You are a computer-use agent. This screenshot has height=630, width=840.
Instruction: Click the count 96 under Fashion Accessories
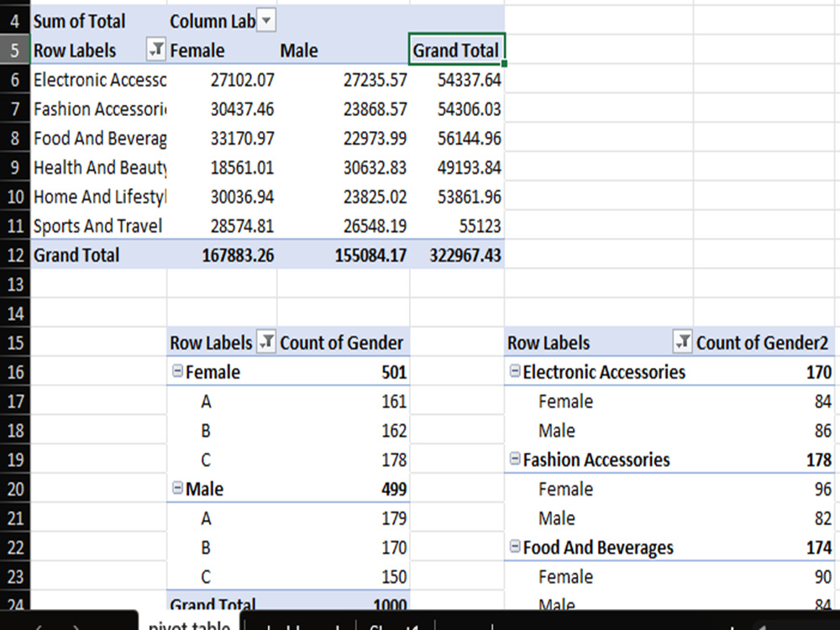(764, 489)
